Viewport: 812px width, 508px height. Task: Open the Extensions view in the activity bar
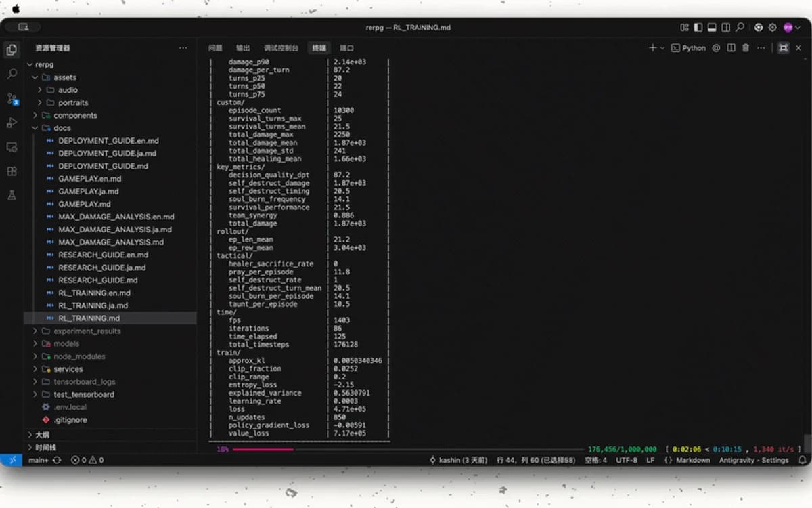(12, 171)
